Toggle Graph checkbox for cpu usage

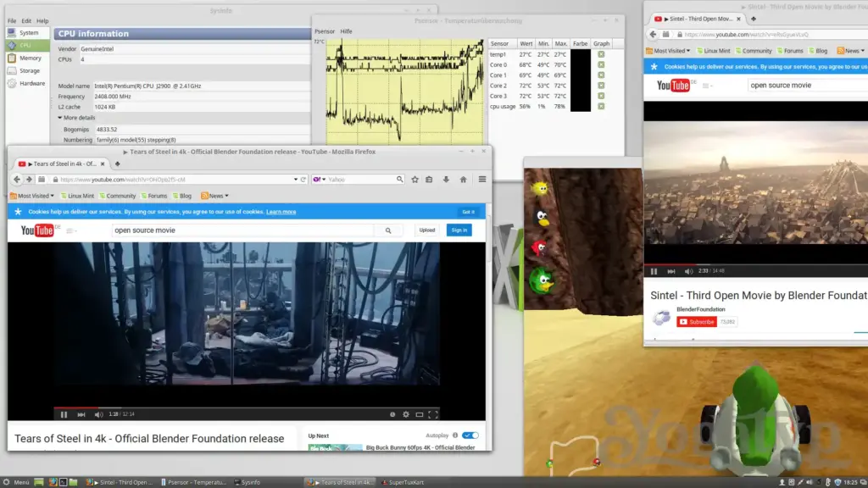click(x=601, y=106)
